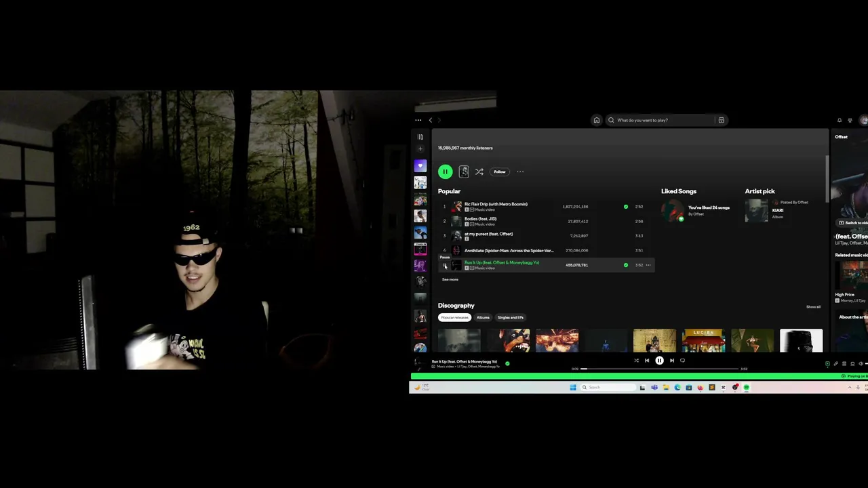Open the three-dot app menu at top left
Screen dimensions: 868x488
click(x=418, y=120)
